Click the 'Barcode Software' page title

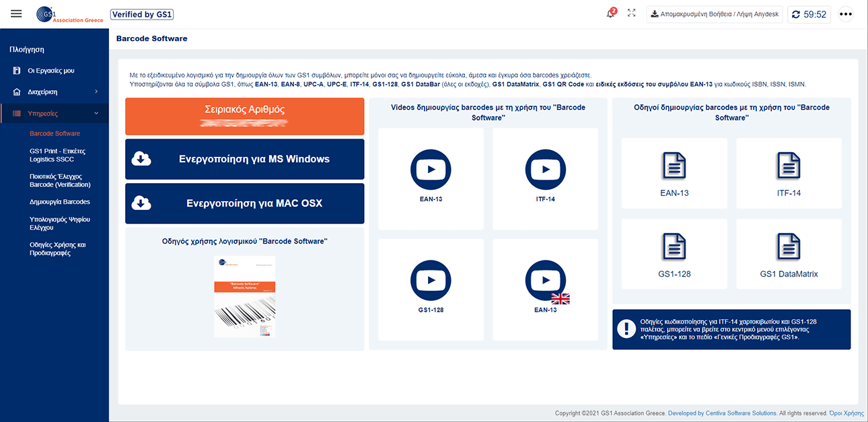tap(152, 38)
